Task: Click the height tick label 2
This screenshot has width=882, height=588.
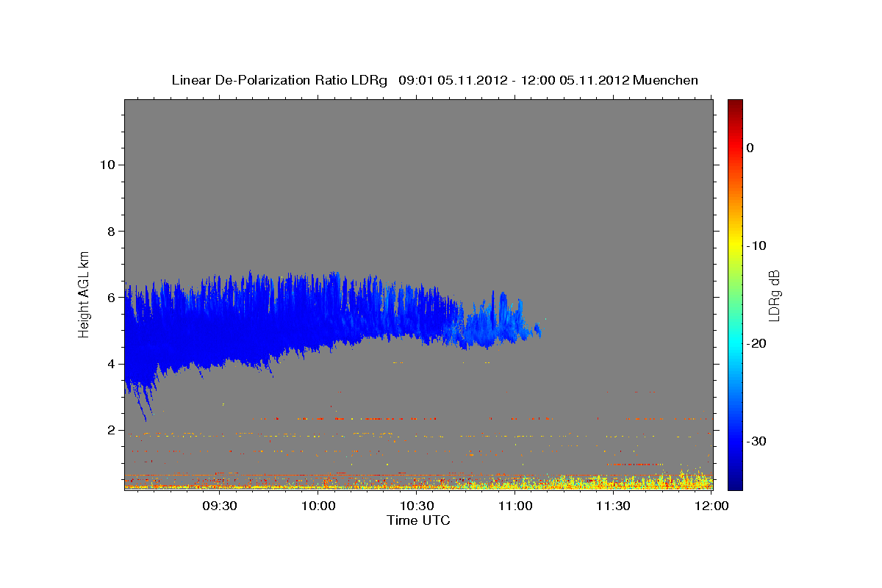Action: [x=110, y=431]
